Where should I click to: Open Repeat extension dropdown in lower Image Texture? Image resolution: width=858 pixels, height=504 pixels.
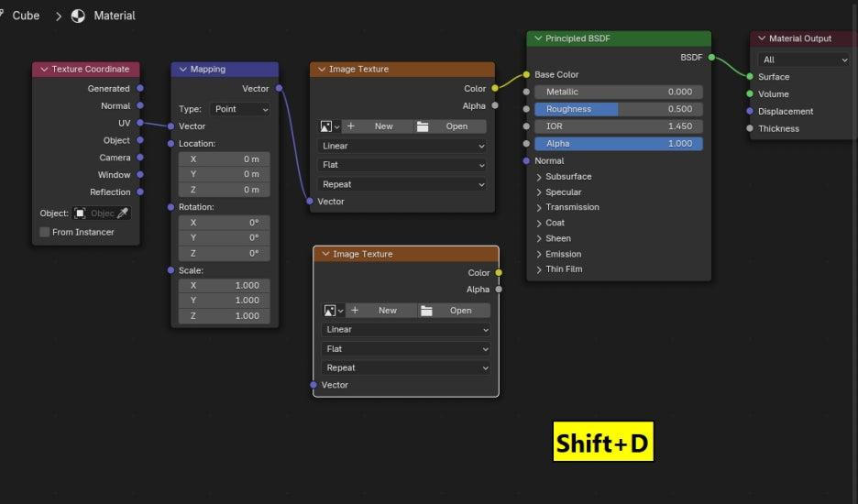click(x=406, y=367)
